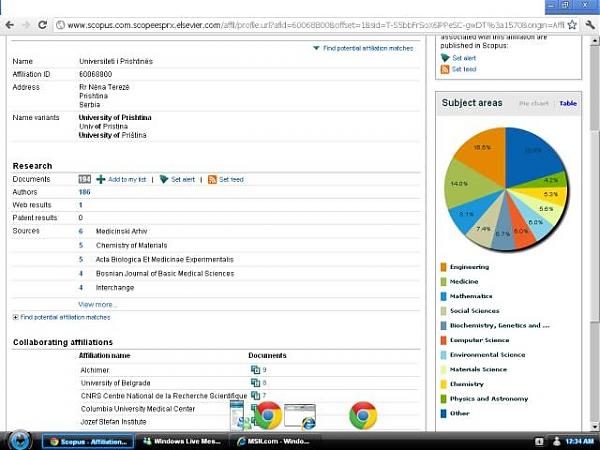
Task: Open CNRS shared documents icon
Action: [x=255, y=396]
